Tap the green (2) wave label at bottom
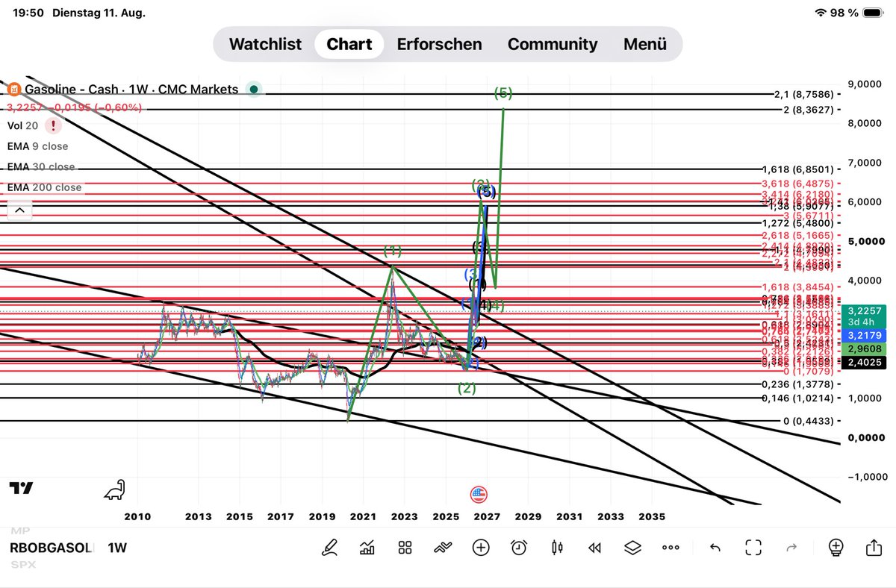 pos(467,388)
